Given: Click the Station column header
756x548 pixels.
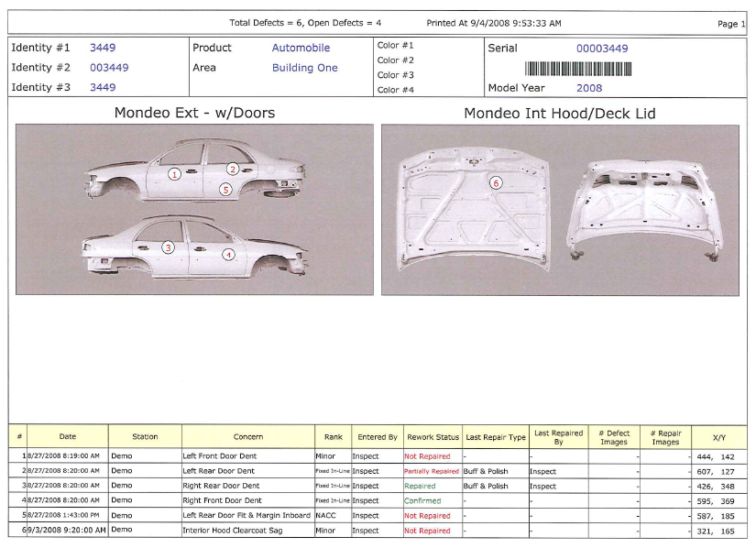Looking at the screenshot, I should point(145,437).
